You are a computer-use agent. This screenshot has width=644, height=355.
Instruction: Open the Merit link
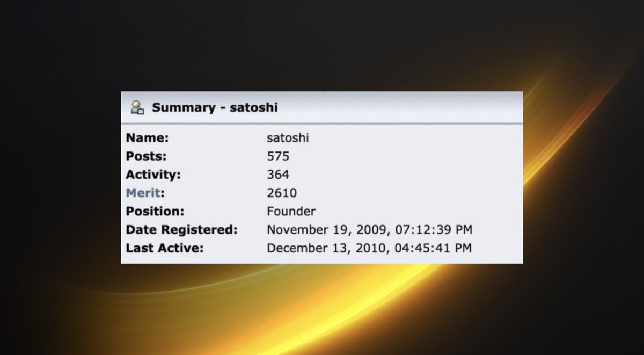click(x=143, y=193)
